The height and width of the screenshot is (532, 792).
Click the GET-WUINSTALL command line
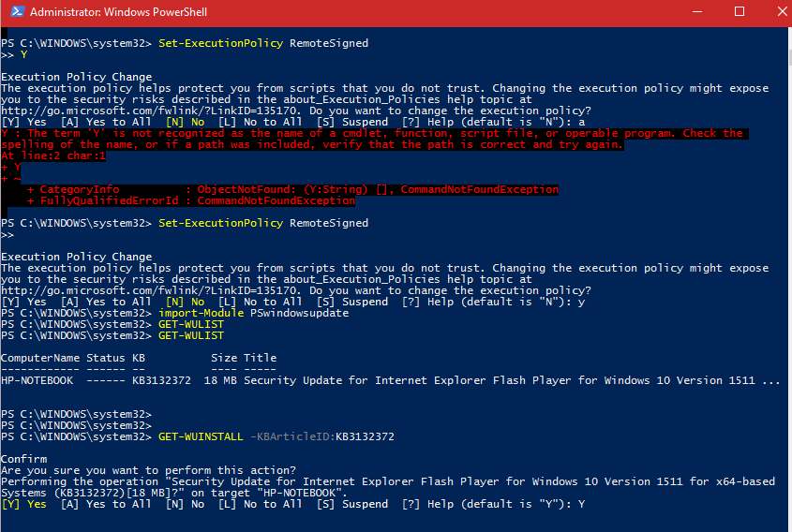276,436
